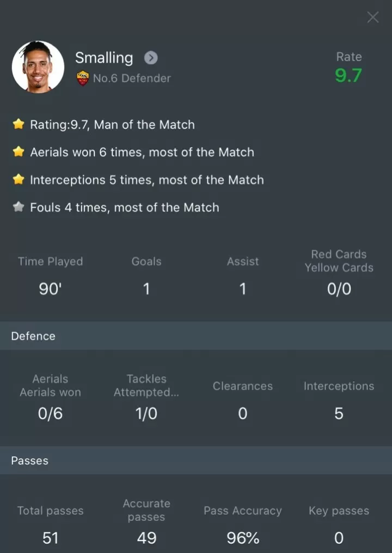The height and width of the screenshot is (553, 392).
Task: Open Smalling's profile via arrow icon
Action: (x=151, y=58)
